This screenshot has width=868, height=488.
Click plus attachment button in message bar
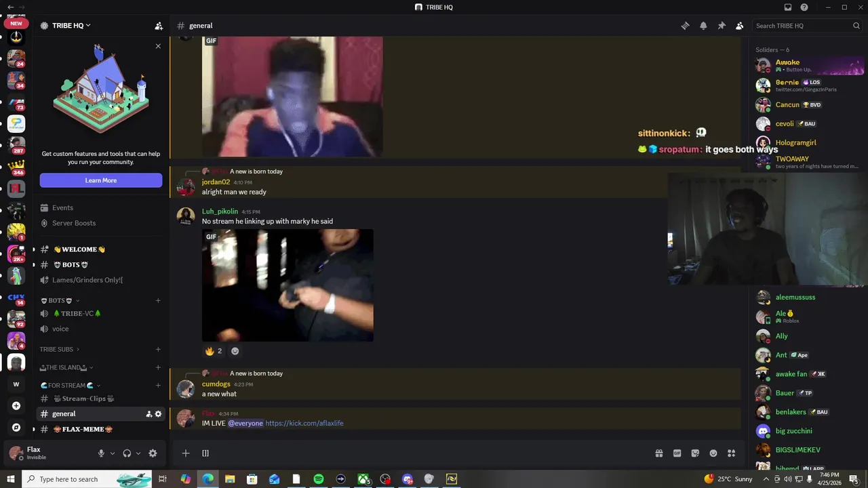point(185,453)
